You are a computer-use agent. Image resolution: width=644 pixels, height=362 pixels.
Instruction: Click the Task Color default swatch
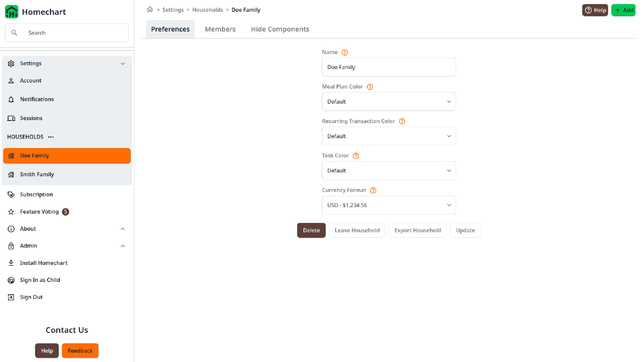point(389,170)
